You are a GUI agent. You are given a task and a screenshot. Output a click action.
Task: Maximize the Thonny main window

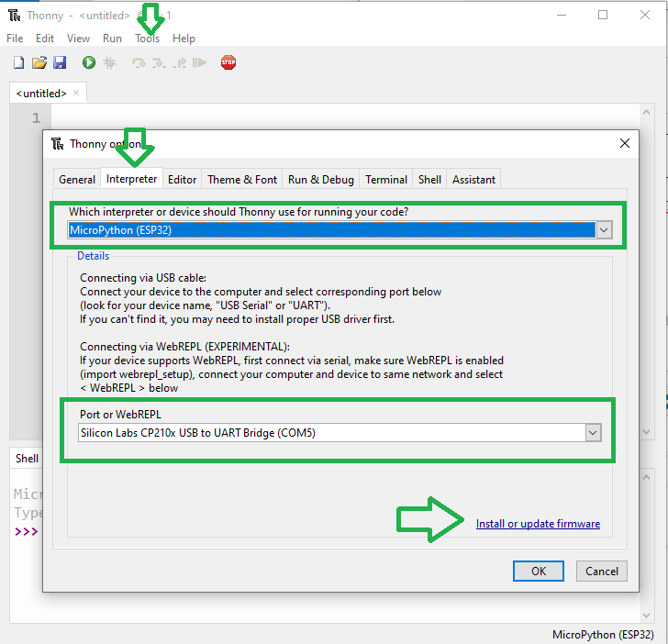(603, 15)
